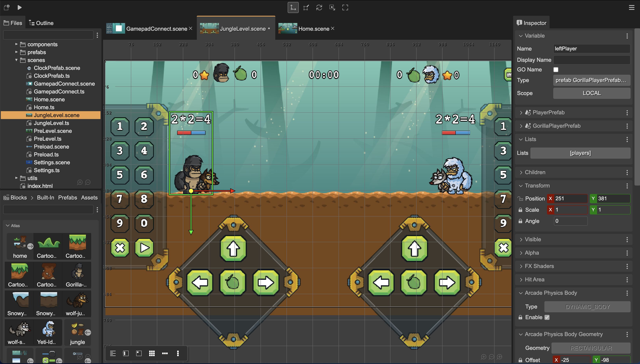Open the Variable section options menu
Viewport: 640px width, 364px height.
(627, 36)
